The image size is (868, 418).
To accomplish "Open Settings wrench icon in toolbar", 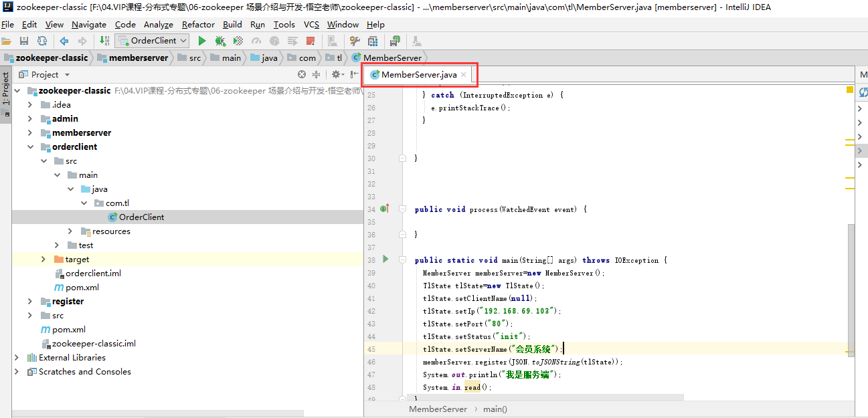I will pos(355,41).
